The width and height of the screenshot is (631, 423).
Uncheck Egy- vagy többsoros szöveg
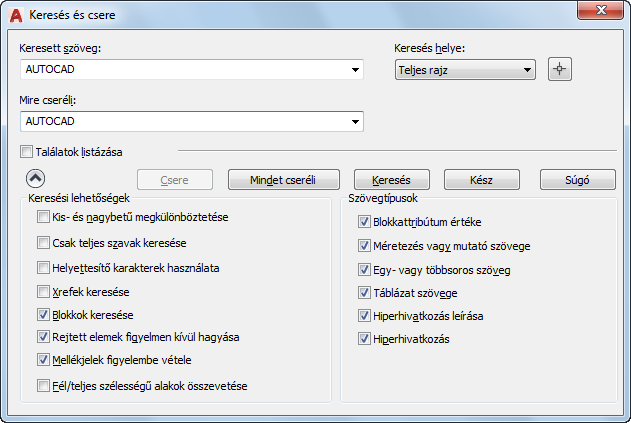coord(364,270)
